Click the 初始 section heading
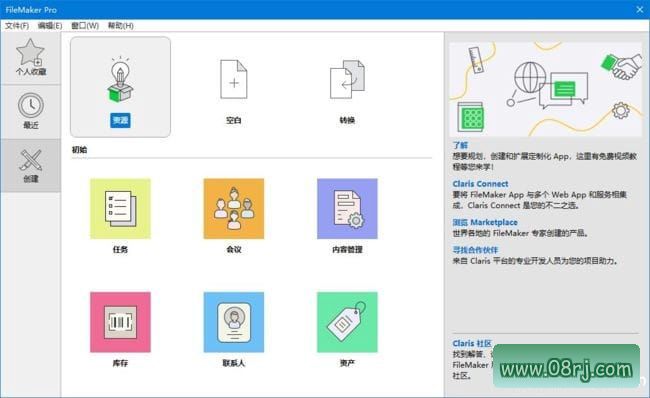The width and height of the screenshot is (650, 398). (x=79, y=150)
